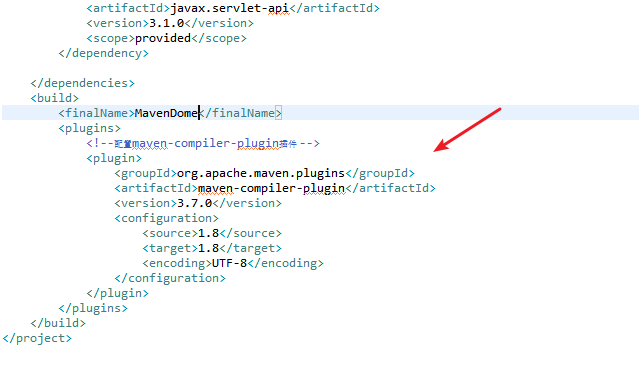
Task: Click the javax.servlet-api artifactId text
Action: 229,8
